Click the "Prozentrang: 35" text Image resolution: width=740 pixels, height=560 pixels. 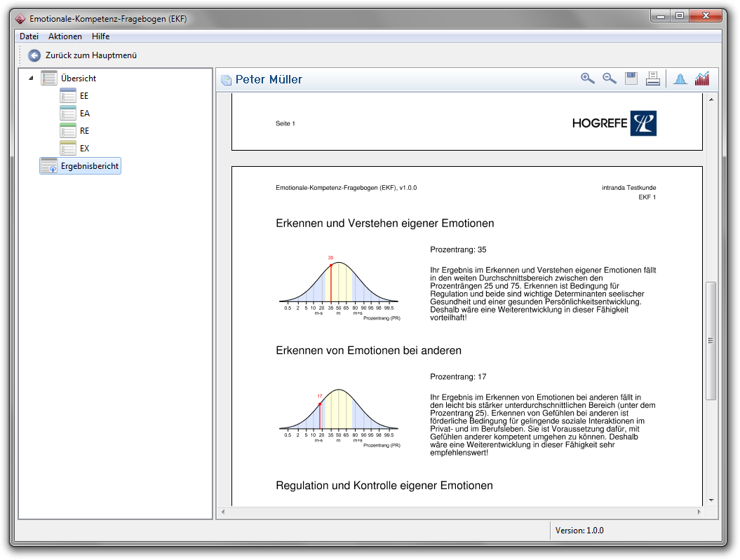tap(458, 250)
